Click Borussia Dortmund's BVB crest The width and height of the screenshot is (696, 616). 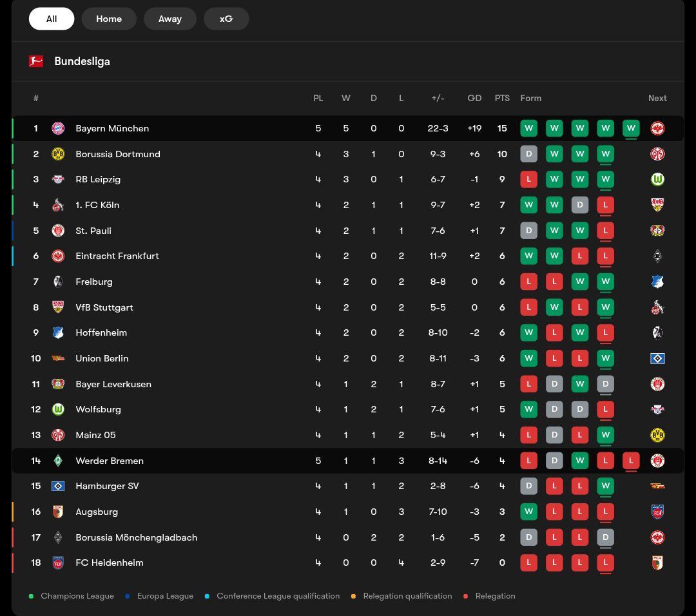58,154
